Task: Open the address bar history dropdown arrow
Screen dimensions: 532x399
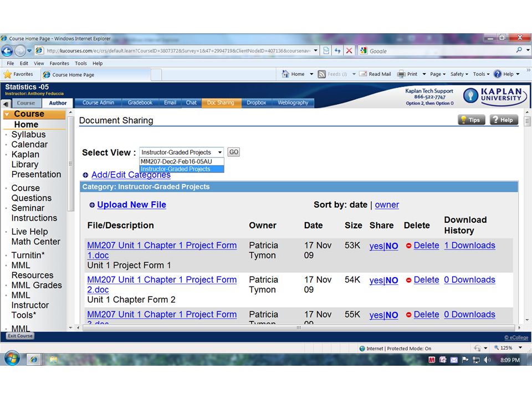Action: click(316, 51)
